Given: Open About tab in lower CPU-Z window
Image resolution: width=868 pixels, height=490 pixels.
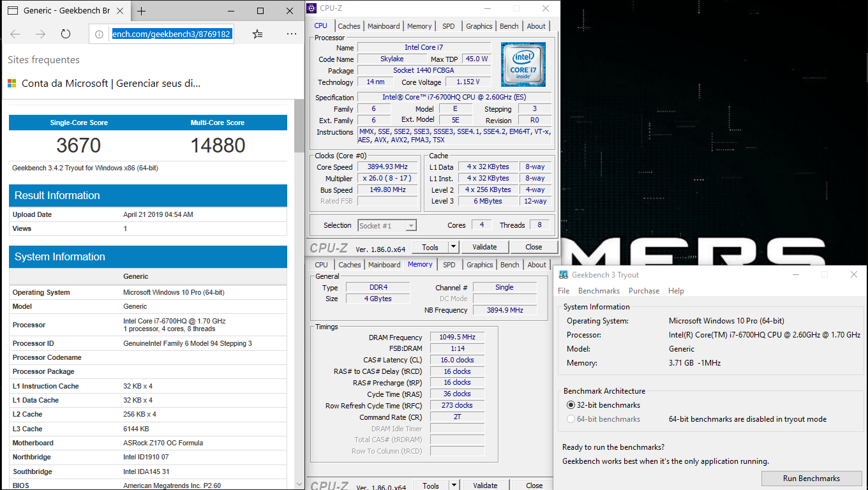Looking at the screenshot, I should [x=537, y=265].
